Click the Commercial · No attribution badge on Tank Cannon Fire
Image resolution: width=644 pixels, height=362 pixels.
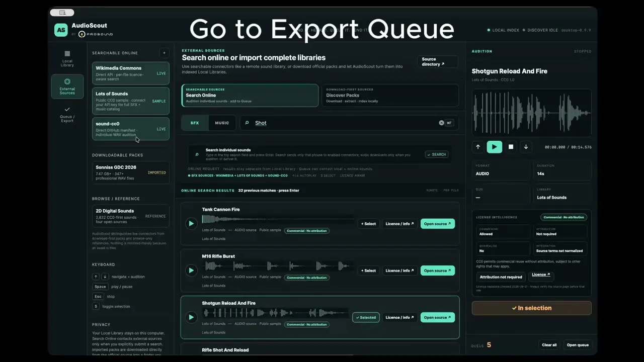coord(306,231)
